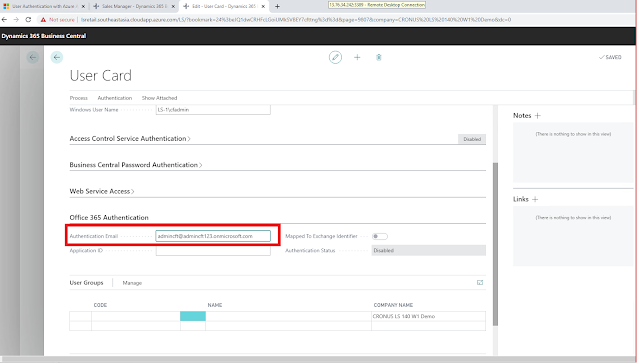Screen dimensions: 640x363
Task: Open Show Attached menu
Action: (159, 98)
